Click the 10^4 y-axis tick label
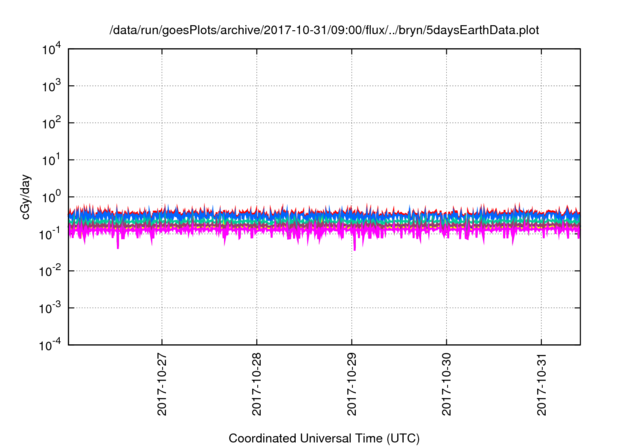The width and height of the screenshot is (640, 448). pyautogui.click(x=51, y=49)
